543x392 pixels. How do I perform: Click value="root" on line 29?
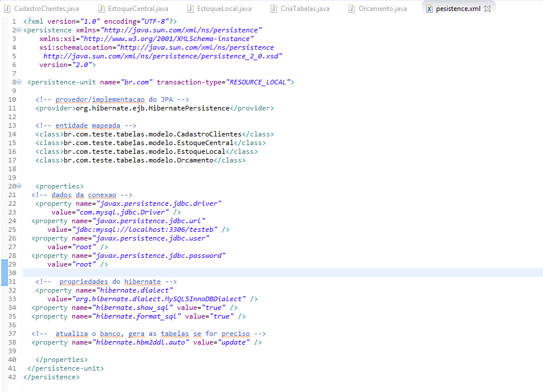tap(72, 264)
